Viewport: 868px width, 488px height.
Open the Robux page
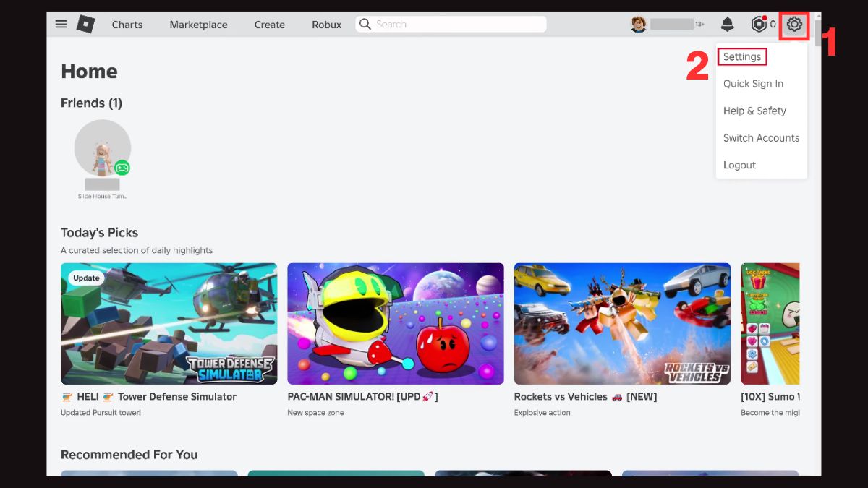click(x=326, y=25)
